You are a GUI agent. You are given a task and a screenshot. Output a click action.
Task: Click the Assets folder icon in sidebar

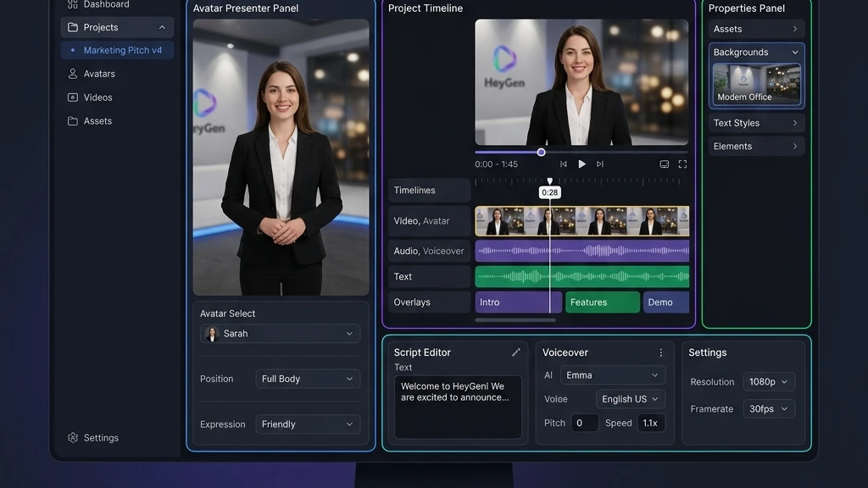(73, 120)
